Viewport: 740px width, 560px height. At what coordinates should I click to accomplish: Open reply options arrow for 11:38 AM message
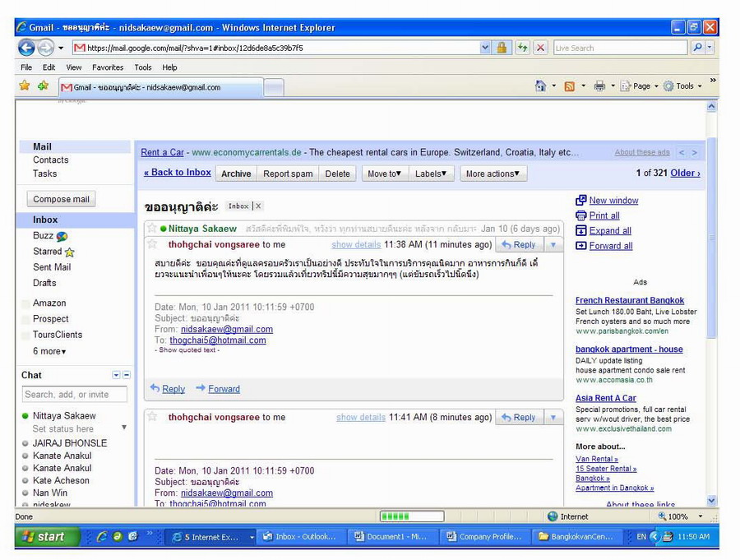point(553,244)
